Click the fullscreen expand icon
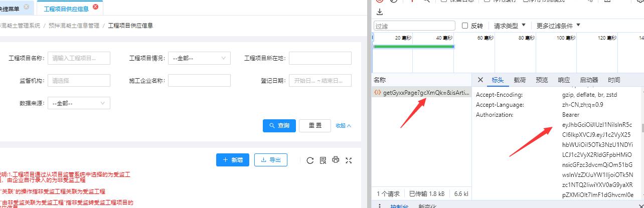Image resolution: width=644 pixels, height=208 pixels. [349, 160]
